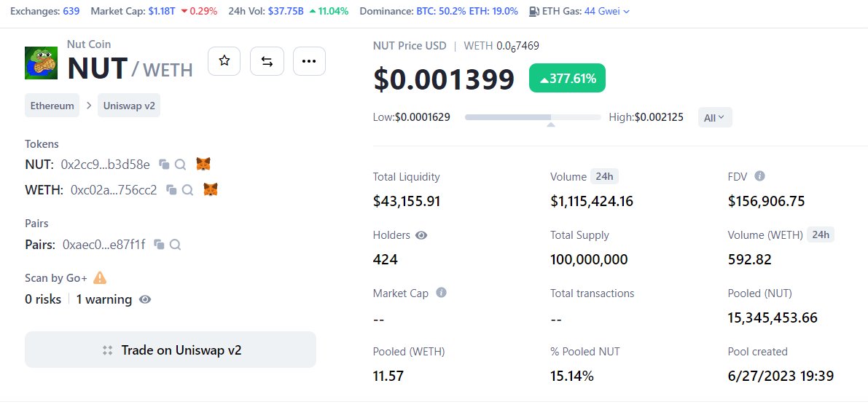Click Holders count 424

pyautogui.click(x=386, y=259)
